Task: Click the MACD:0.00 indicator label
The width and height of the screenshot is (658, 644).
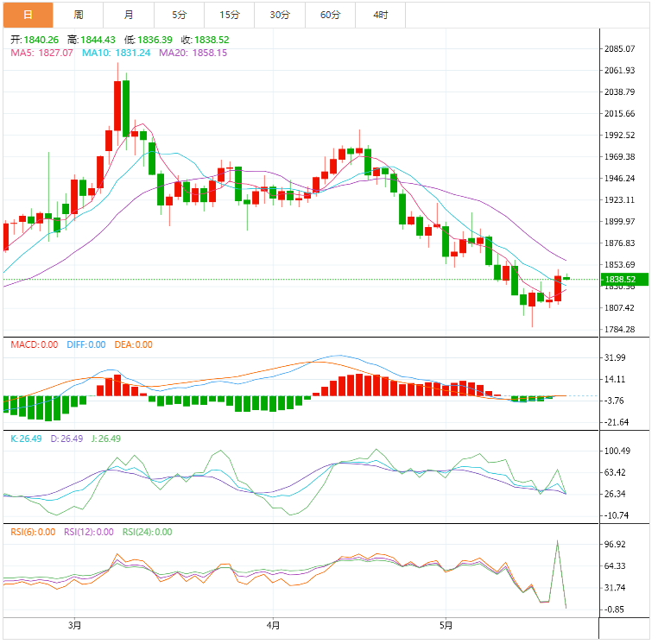Action: pos(35,344)
